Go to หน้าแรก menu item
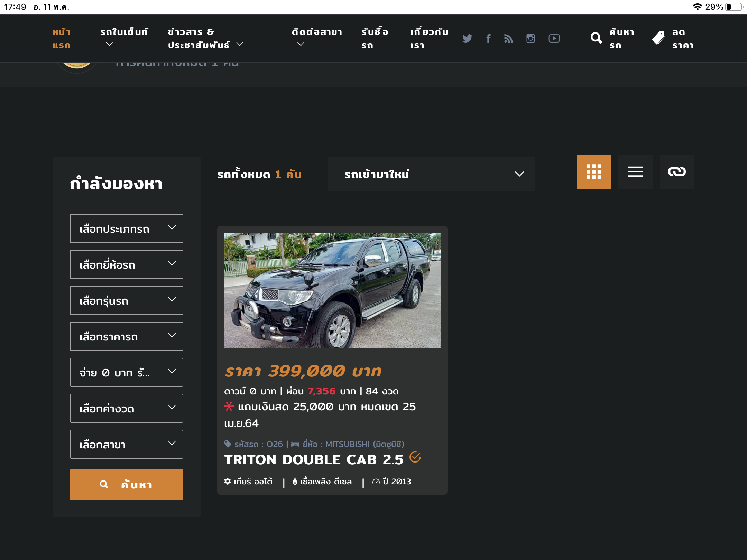Viewport: 747px width, 560px height. 62,38
